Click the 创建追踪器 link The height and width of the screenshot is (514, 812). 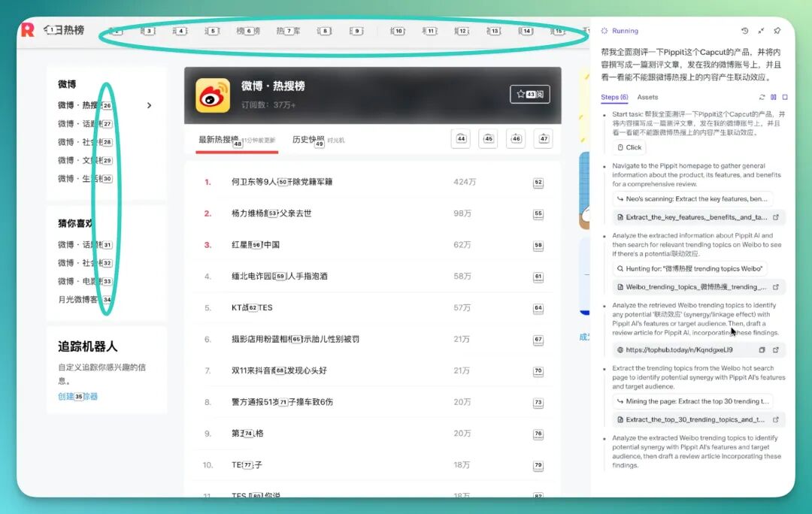[77, 396]
